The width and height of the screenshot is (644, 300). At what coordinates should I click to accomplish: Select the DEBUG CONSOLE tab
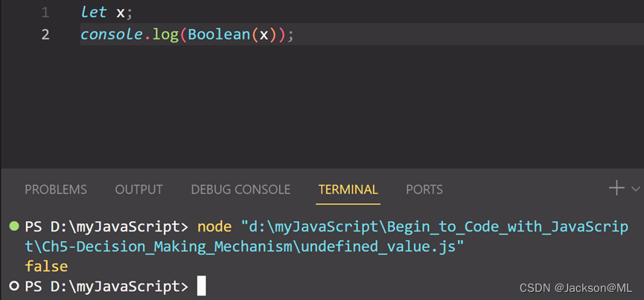pos(240,190)
